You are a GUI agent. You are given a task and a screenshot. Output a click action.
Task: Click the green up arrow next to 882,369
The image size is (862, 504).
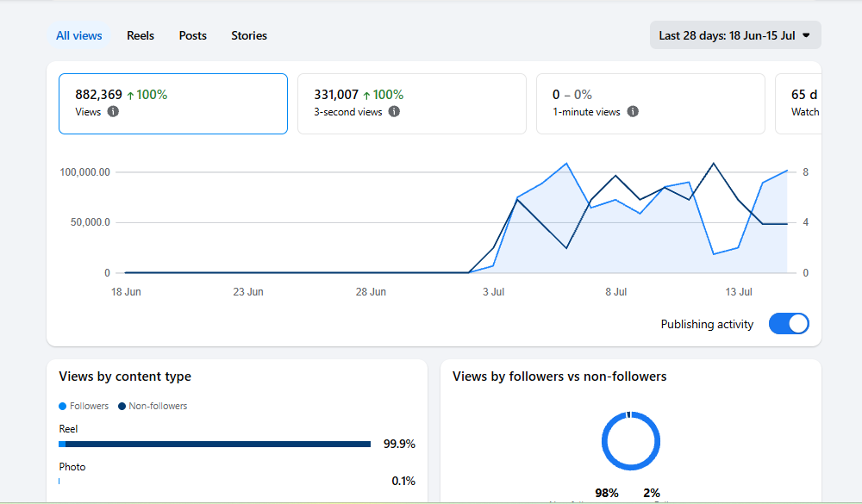point(130,96)
